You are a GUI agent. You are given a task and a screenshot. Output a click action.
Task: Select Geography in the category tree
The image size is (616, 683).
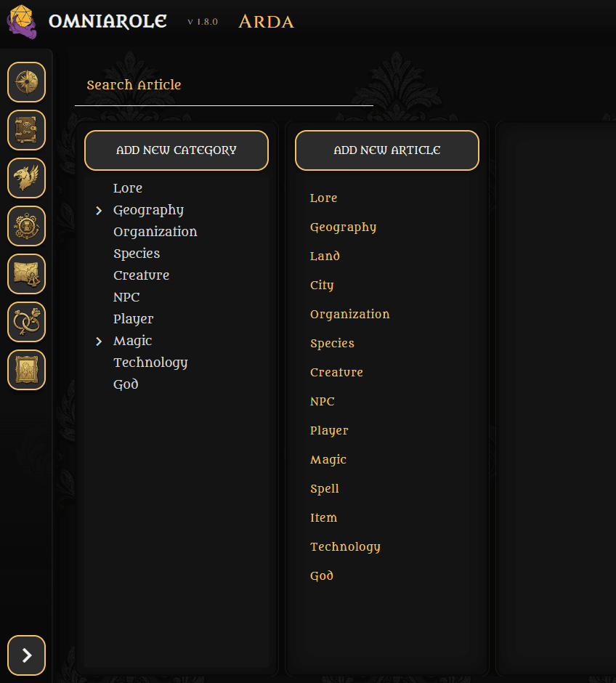148,211
